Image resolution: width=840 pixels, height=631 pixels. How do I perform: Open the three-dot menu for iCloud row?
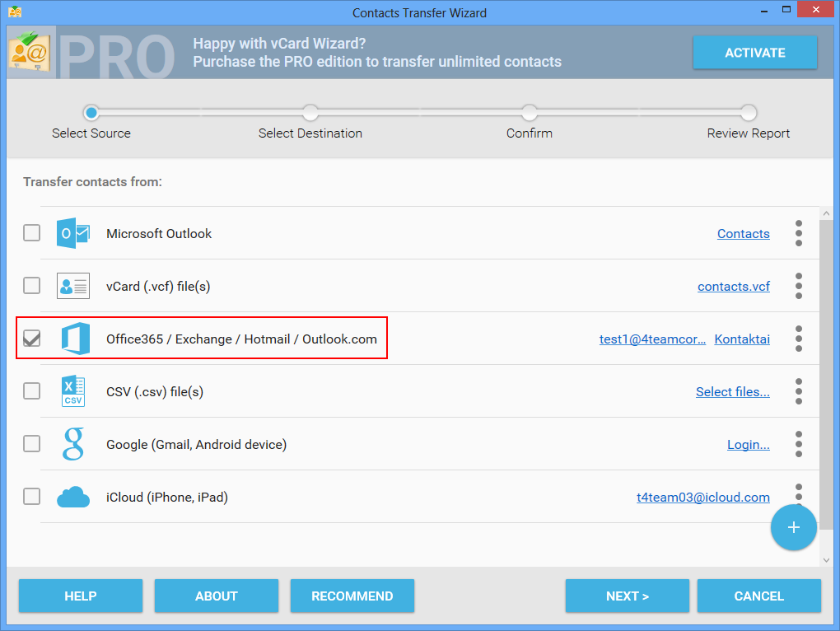tap(799, 493)
